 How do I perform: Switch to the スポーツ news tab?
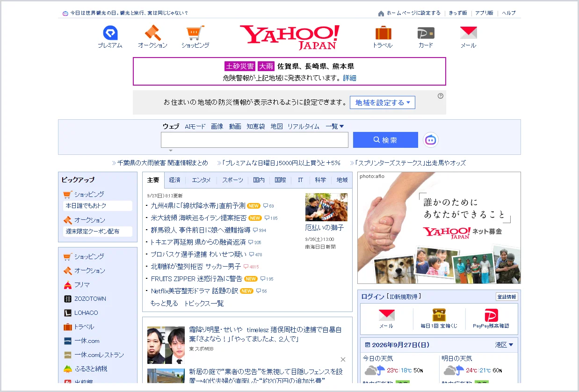232,180
